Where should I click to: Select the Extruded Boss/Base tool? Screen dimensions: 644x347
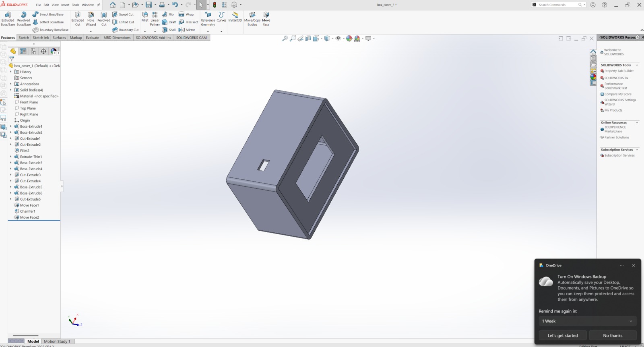tap(8, 19)
